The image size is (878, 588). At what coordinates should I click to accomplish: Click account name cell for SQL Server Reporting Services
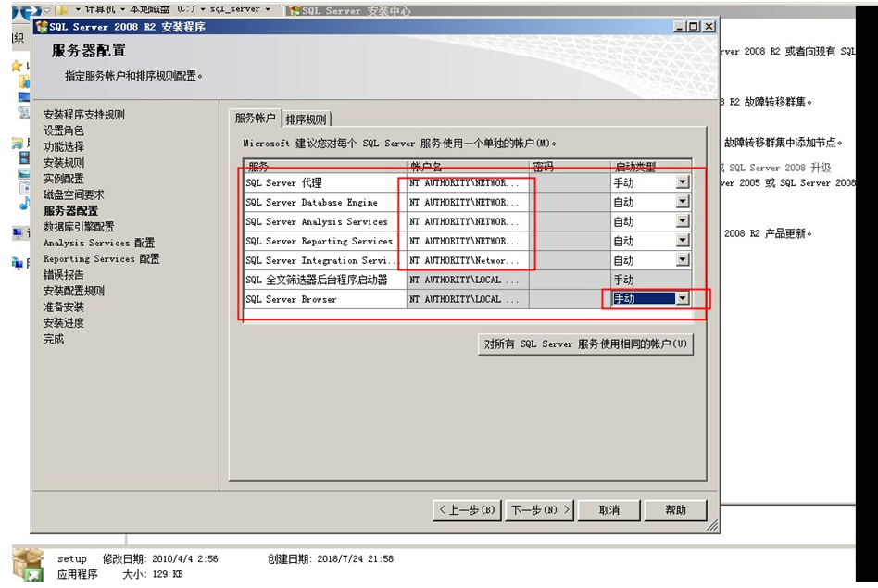coord(468,241)
